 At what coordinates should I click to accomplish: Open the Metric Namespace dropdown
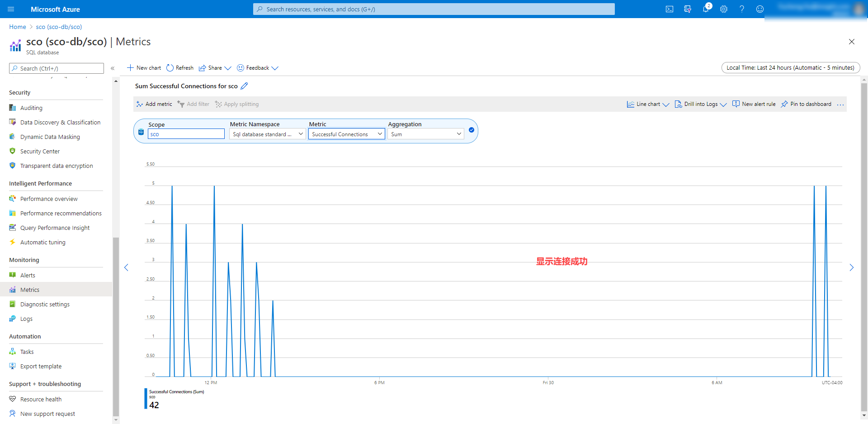pyautogui.click(x=268, y=134)
